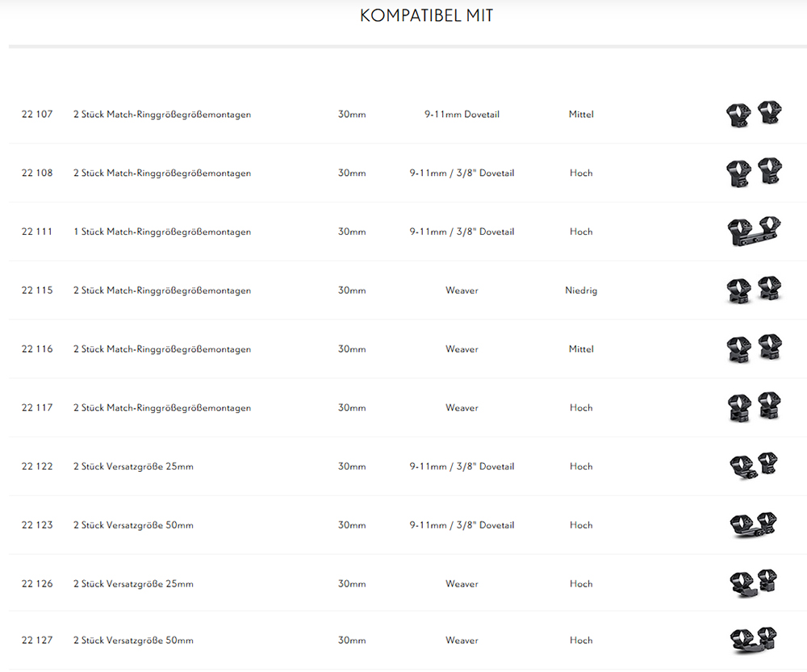The image size is (807, 672).
Task: Click the Niedrig height in row 22 115
Action: tap(581, 290)
